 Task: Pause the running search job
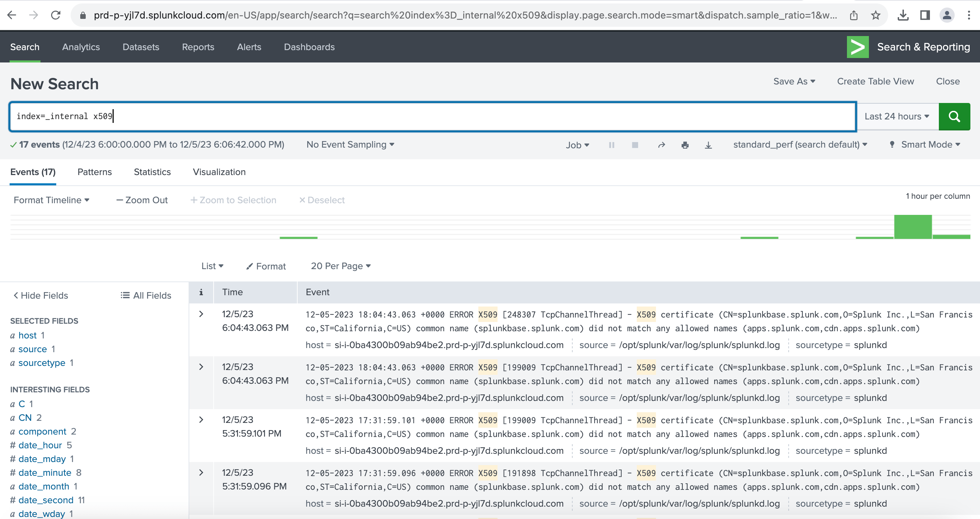[x=611, y=145]
